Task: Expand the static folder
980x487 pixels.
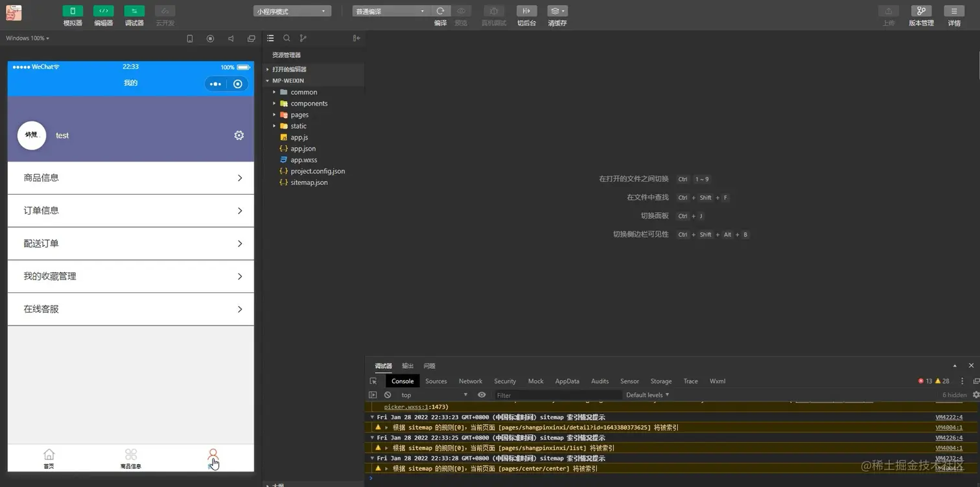Action: pos(314,126)
